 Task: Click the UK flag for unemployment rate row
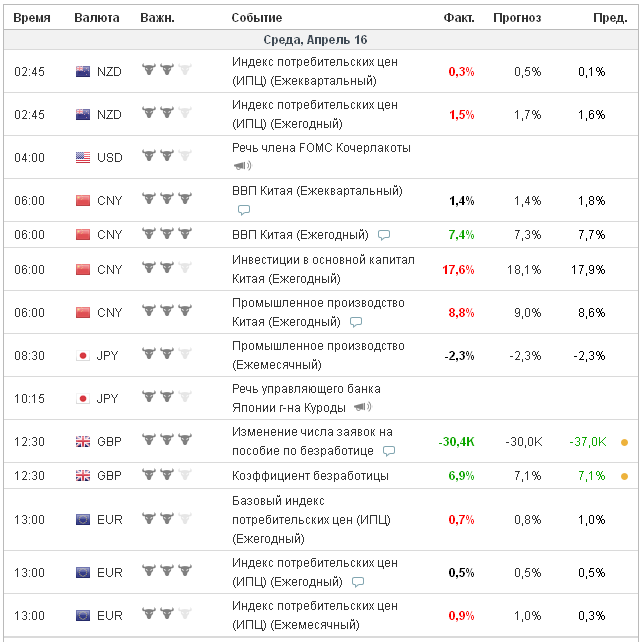tap(83, 476)
